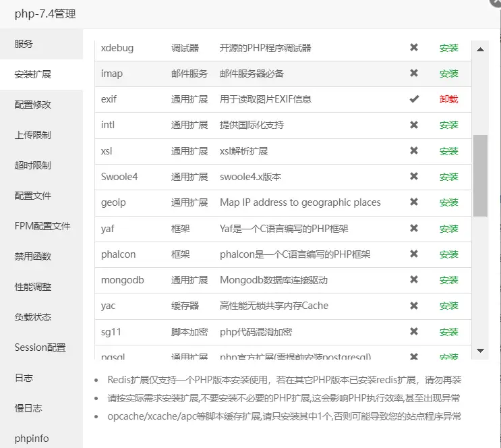
Task: Install the intl extension
Action: [448, 125]
